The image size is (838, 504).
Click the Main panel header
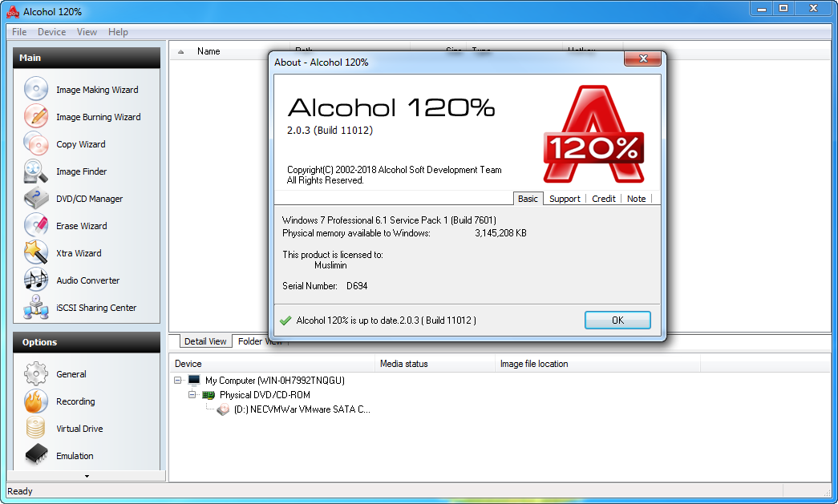click(87, 58)
